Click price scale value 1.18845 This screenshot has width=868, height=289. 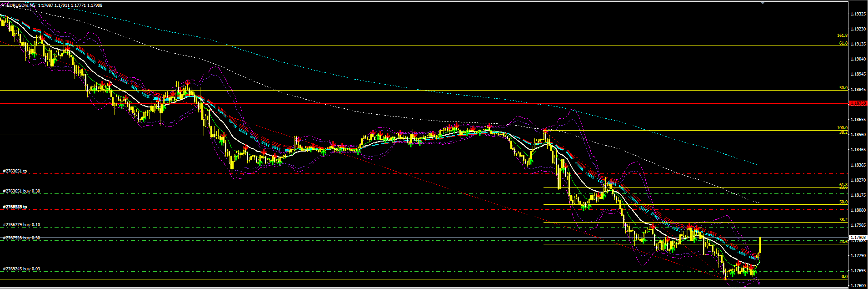point(858,90)
